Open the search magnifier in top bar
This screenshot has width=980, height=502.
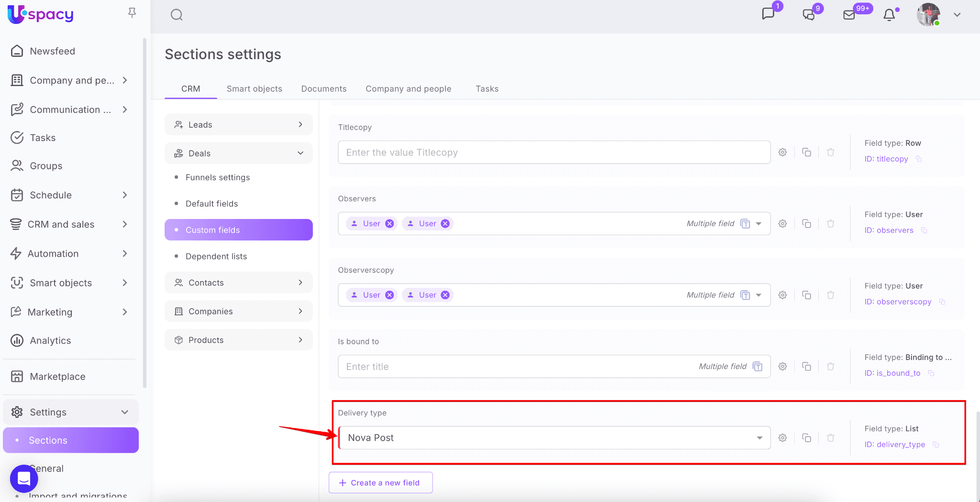point(177,15)
